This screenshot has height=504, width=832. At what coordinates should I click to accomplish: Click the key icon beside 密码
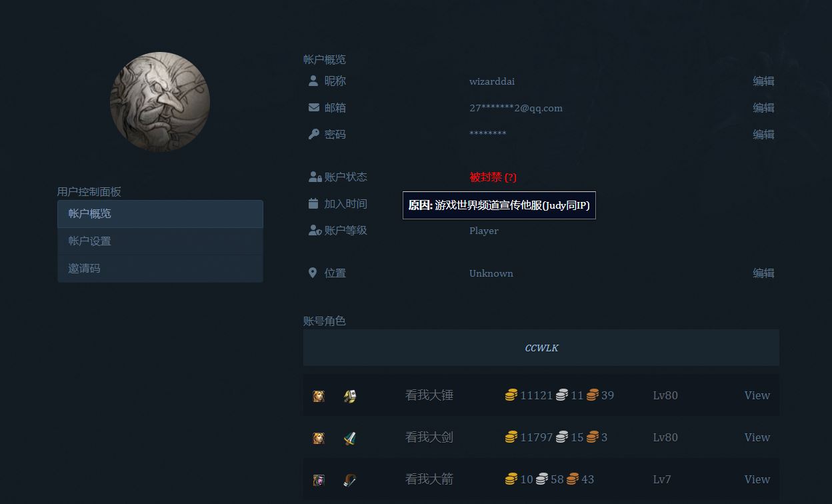313,135
